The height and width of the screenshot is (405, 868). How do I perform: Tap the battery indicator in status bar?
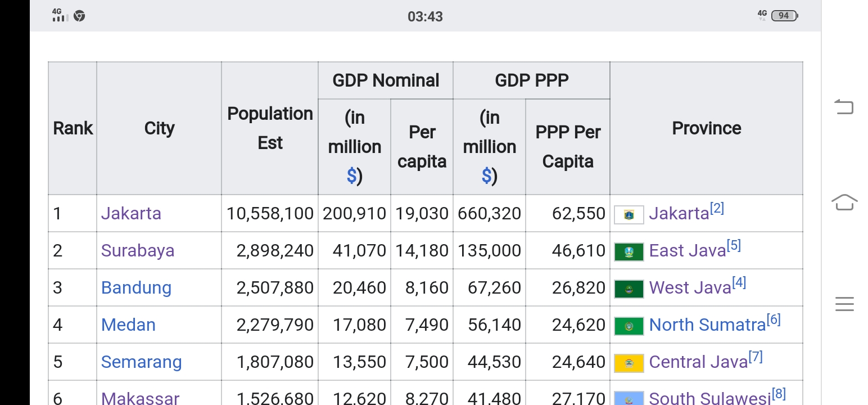[784, 16]
